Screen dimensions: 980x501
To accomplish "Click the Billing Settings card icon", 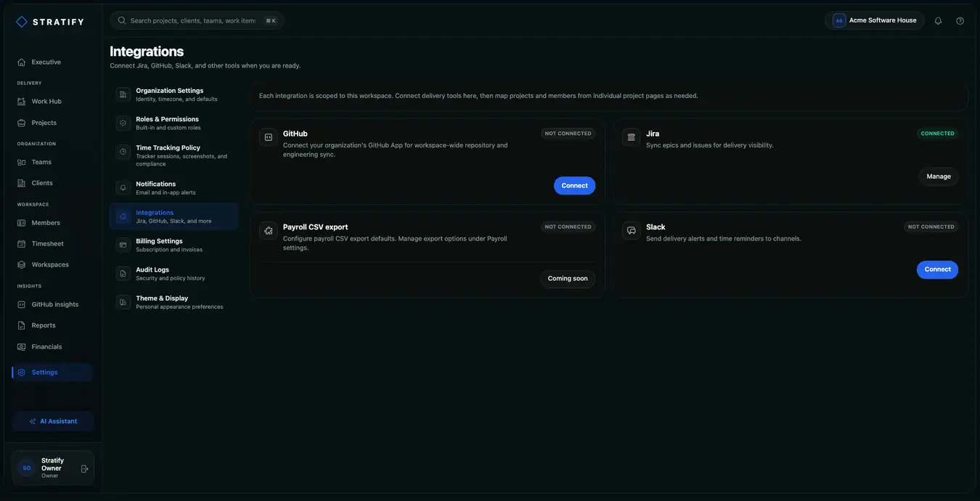I will pyautogui.click(x=123, y=245).
